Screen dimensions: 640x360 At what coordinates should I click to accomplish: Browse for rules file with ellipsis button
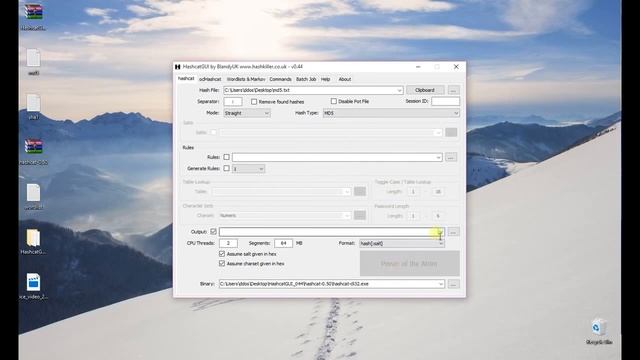point(451,157)
